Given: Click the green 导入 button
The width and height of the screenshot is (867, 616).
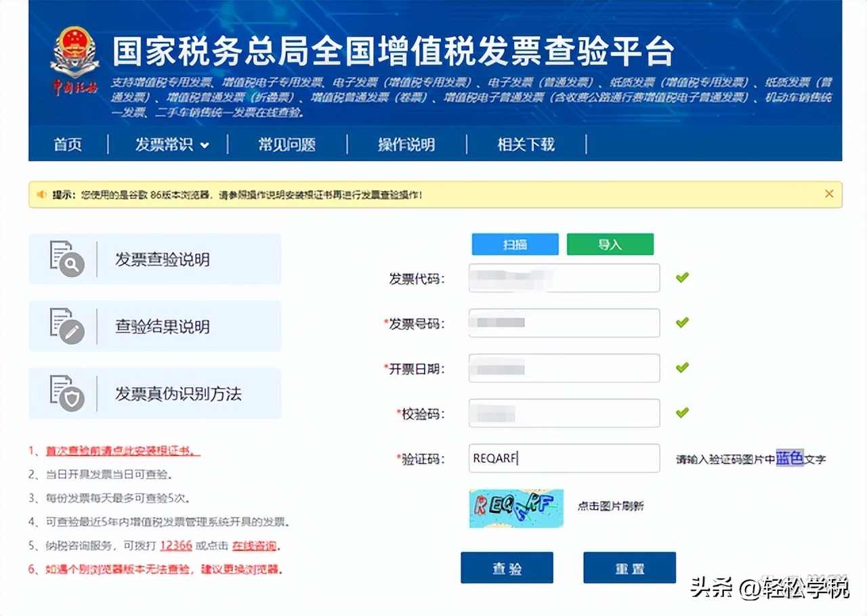Looking at the screenshot, I should [x=610, y=244].
